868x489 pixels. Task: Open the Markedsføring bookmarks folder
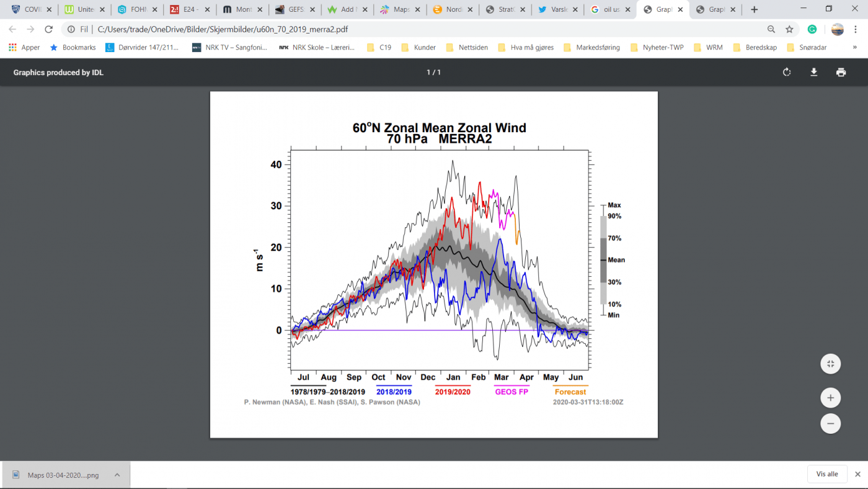591,47
